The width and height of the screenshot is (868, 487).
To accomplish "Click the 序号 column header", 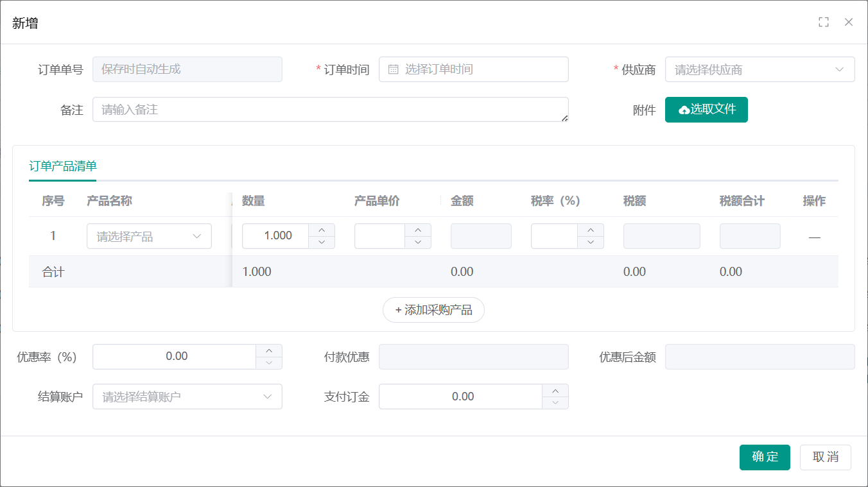I will (53, 201).
